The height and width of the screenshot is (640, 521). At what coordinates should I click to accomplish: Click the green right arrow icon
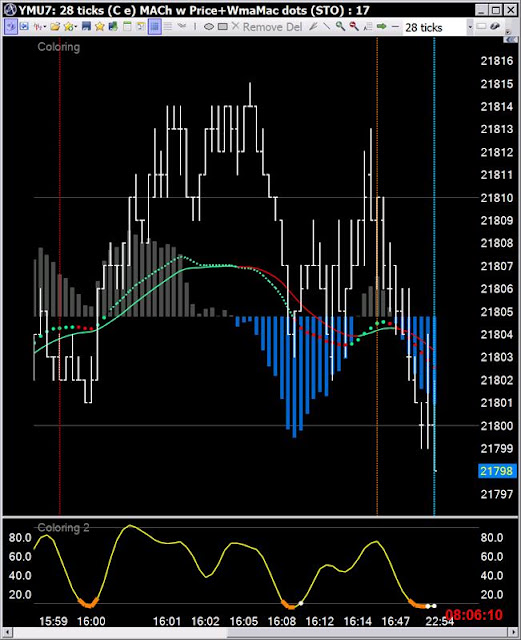point(381,27)
